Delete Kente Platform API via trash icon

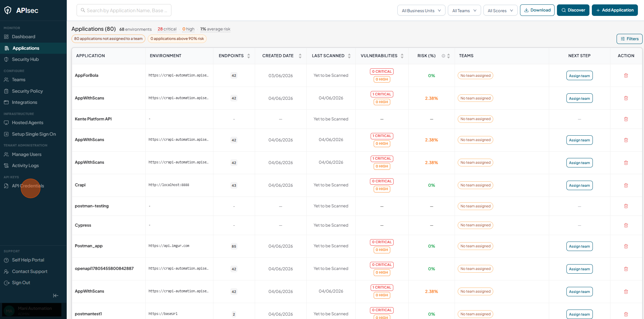626,119
